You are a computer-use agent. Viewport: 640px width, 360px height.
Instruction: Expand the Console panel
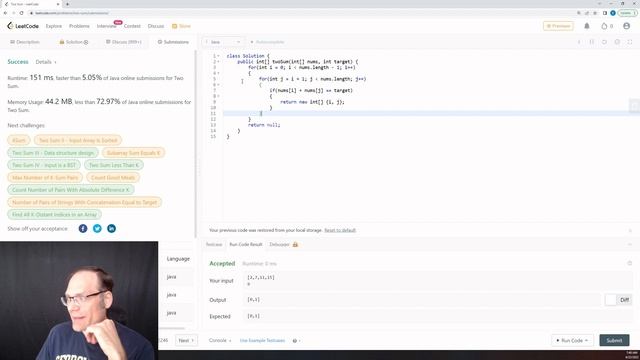(x=220, y=340)
